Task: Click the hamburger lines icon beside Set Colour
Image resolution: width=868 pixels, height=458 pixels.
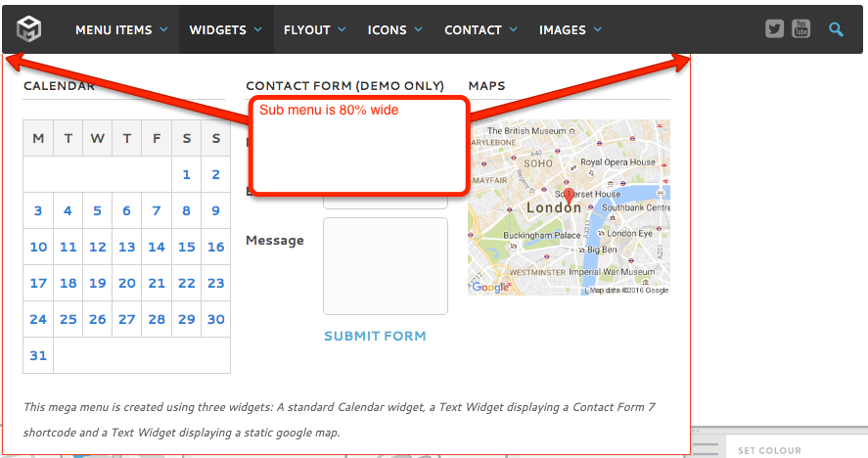Action: [711, 449]
